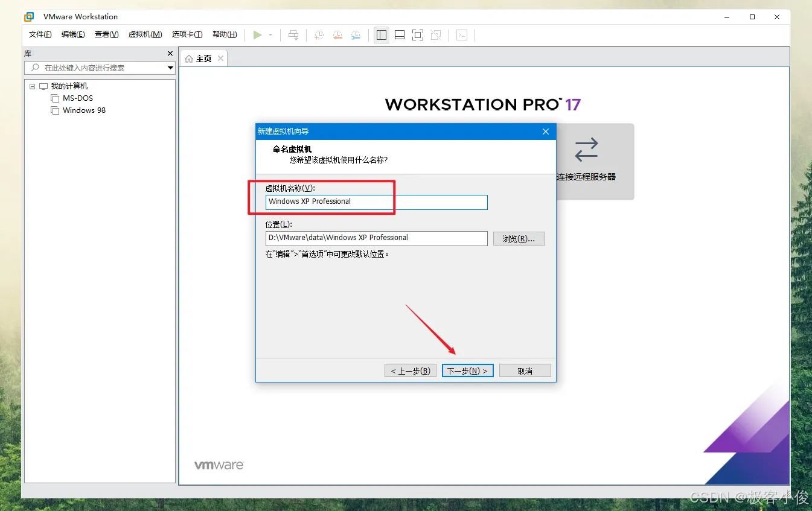
Task: Open the 虚拟机(M) menu
Action: point(145,34)
